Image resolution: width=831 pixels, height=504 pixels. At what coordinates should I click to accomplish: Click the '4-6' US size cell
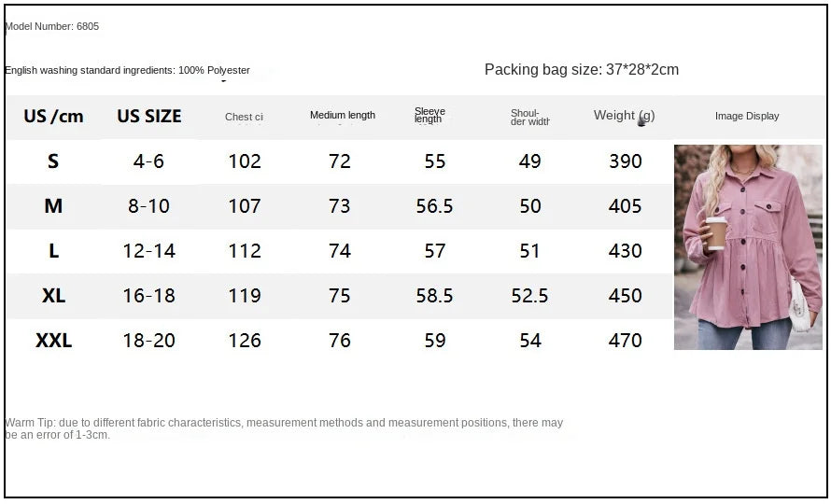(148, 161)
